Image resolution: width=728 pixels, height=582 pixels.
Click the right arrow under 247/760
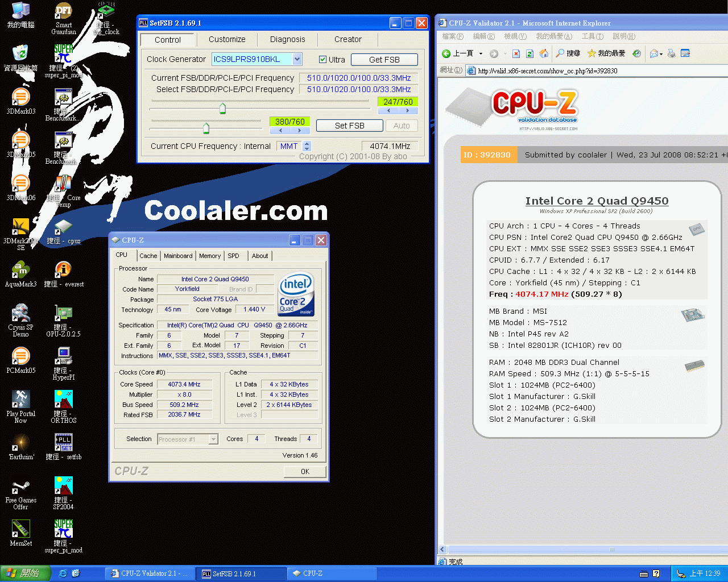tap(407, 111)
